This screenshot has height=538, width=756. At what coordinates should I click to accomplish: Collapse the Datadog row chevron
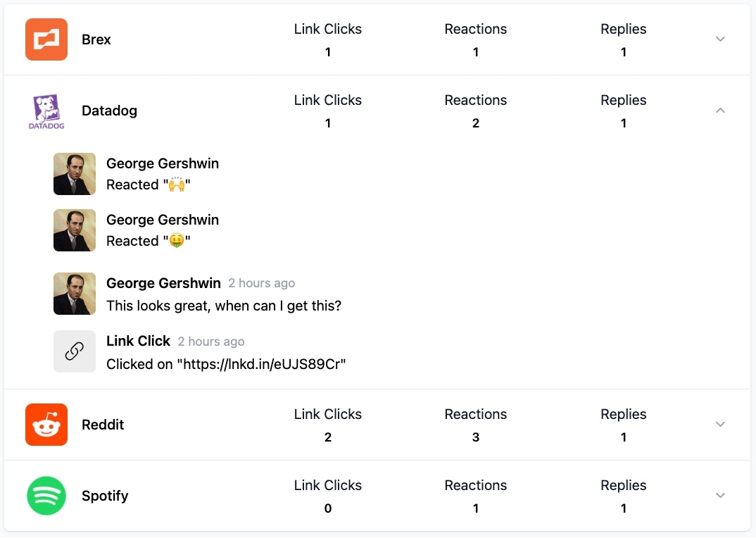pos(720,111)
